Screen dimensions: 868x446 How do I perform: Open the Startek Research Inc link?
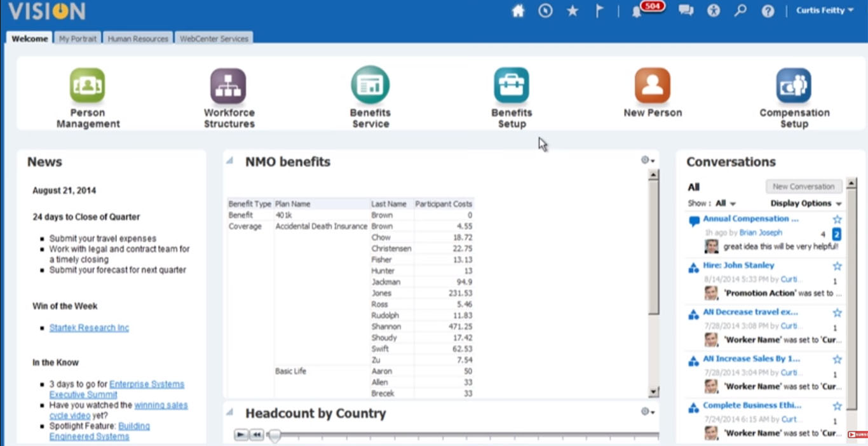pyautogui.click(x=89, y=328)
